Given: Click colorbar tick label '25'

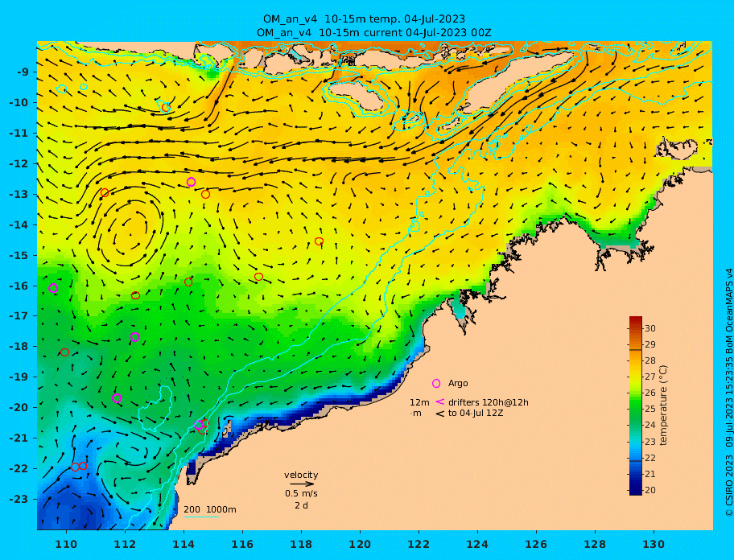Looking at the screenshot, I should 650,410.
